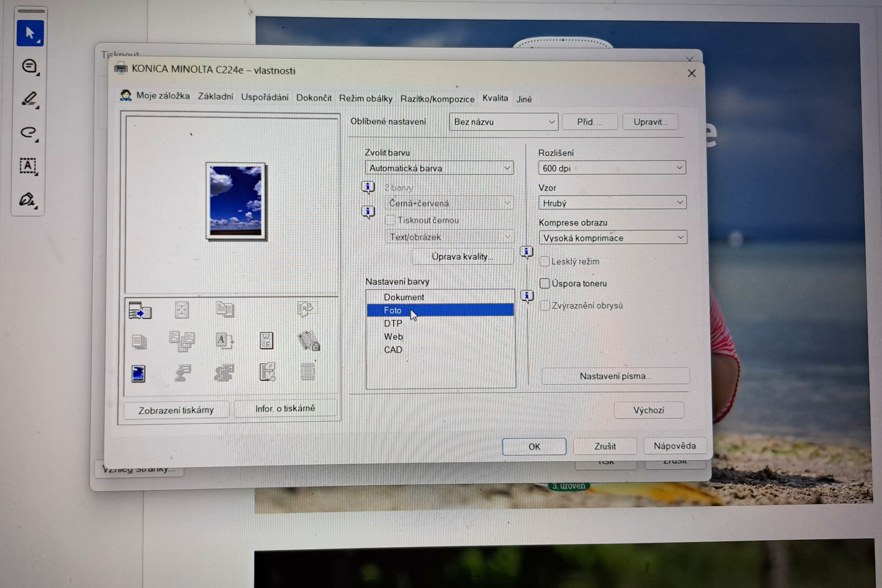Enable the Úspora toneru checkbox

pos(544,283)
